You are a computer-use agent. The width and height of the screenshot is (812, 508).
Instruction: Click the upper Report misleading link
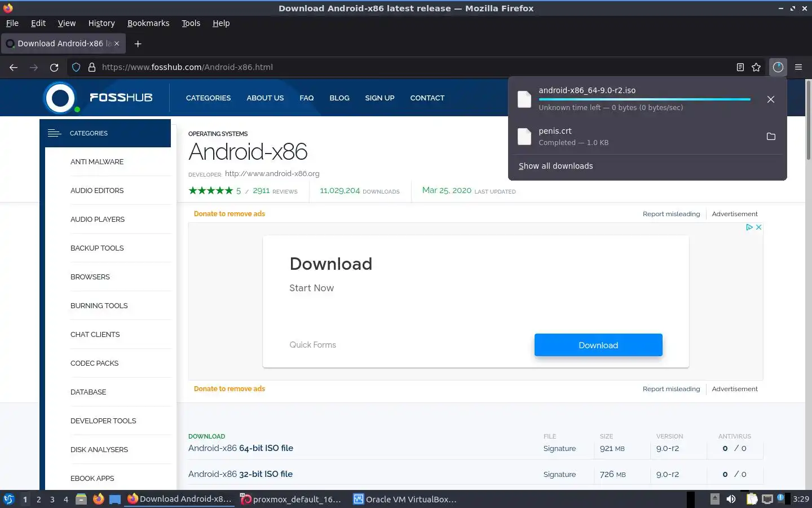[671, 214]
